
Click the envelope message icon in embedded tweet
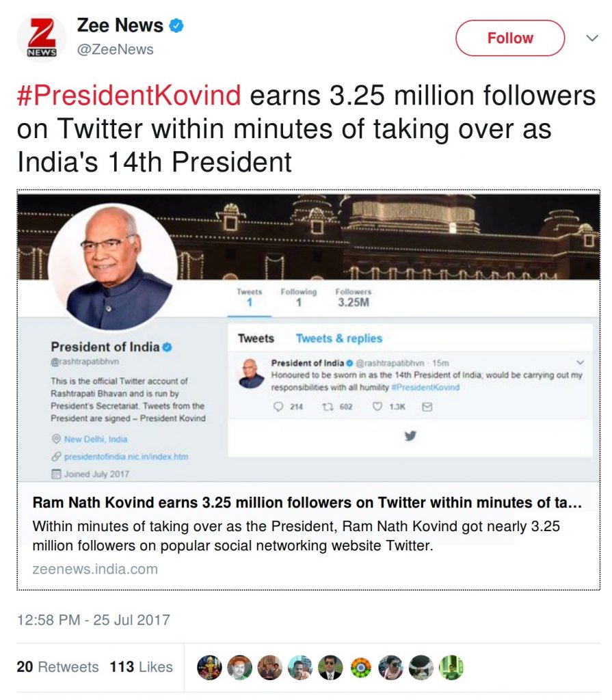pos(427,407)
